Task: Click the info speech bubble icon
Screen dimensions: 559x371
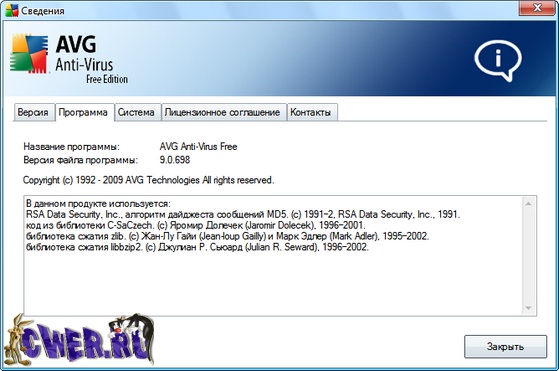Action: coord(498,61)
